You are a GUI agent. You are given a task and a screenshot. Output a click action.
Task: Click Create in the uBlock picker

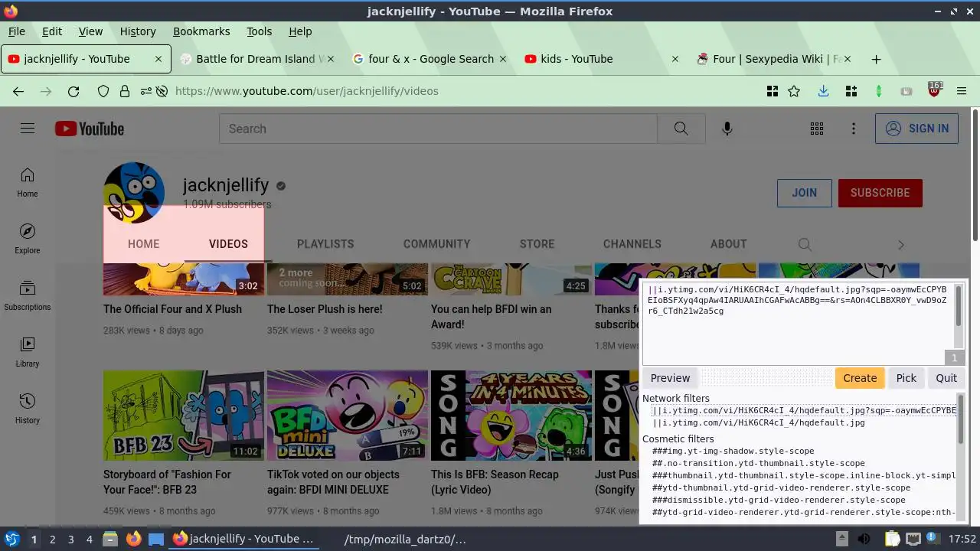[860, 378]
